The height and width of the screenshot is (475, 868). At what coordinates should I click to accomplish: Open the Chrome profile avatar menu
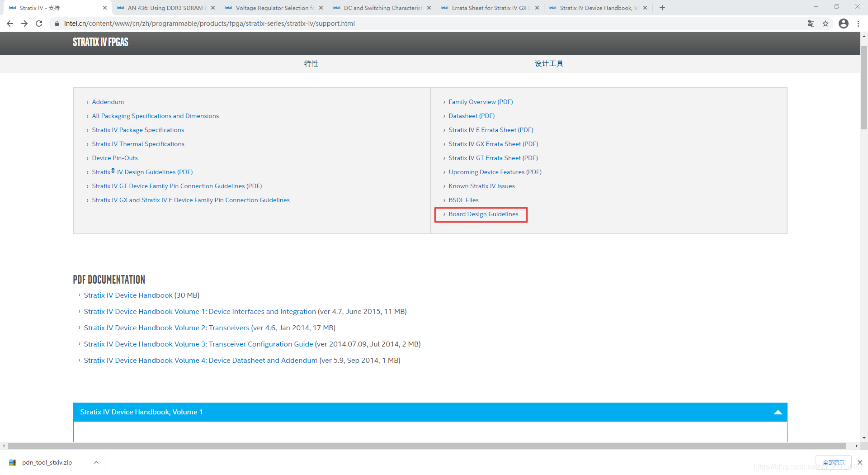[844, 24]
